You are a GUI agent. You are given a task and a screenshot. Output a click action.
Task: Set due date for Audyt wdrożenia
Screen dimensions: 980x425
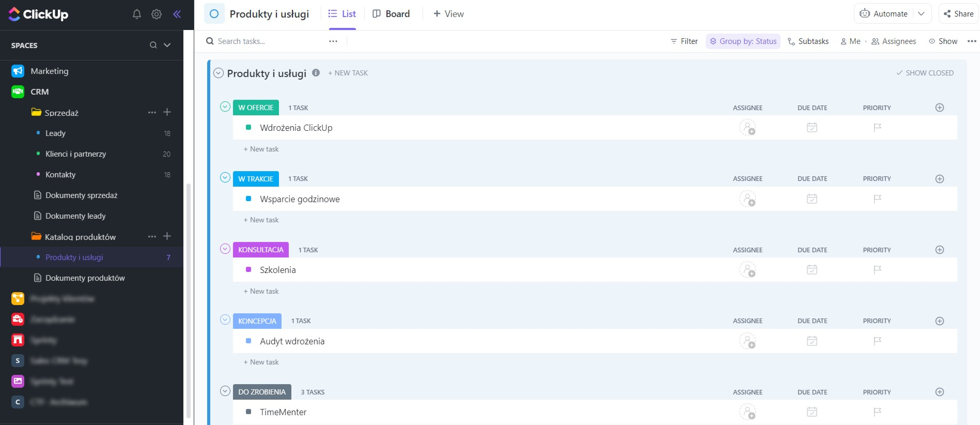pyautogui.click(x=812, y=340)
